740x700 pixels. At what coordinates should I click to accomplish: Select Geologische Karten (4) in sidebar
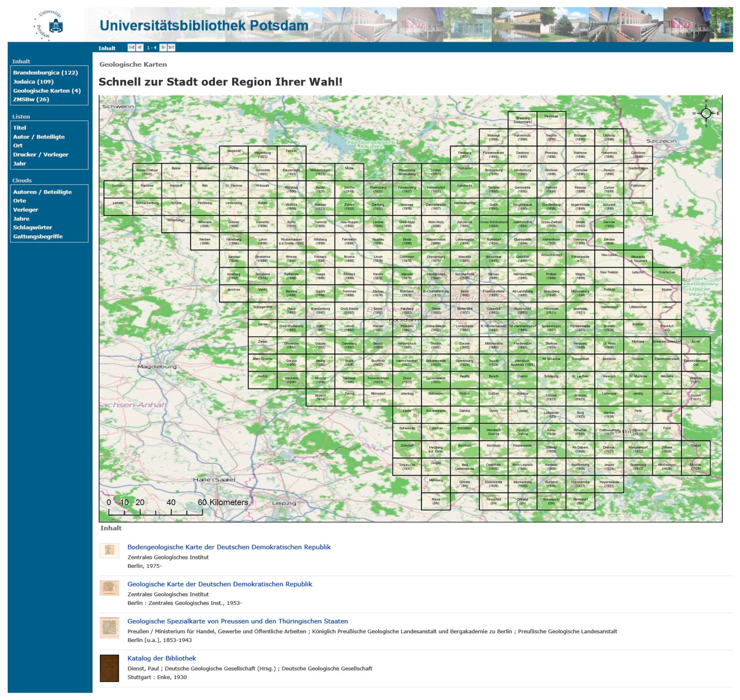click(47, 91)
